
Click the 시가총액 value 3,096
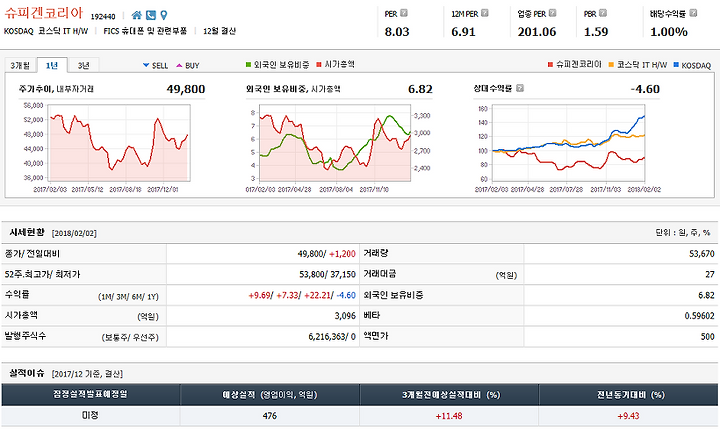345,316
